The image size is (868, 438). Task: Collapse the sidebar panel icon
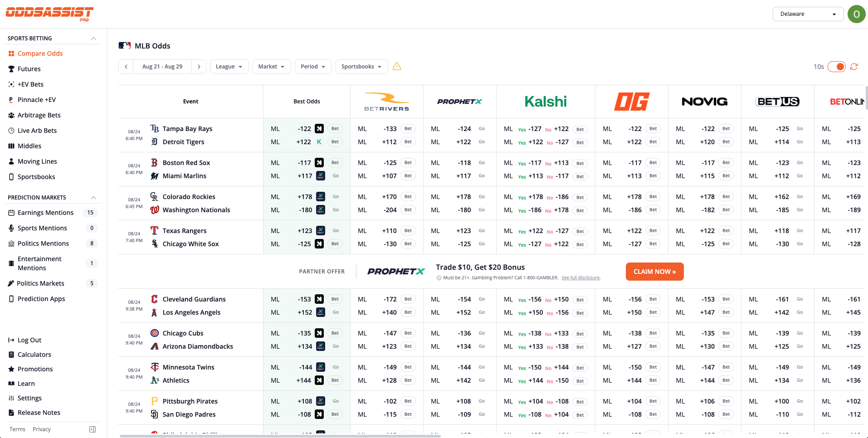[x=93, y=429]
